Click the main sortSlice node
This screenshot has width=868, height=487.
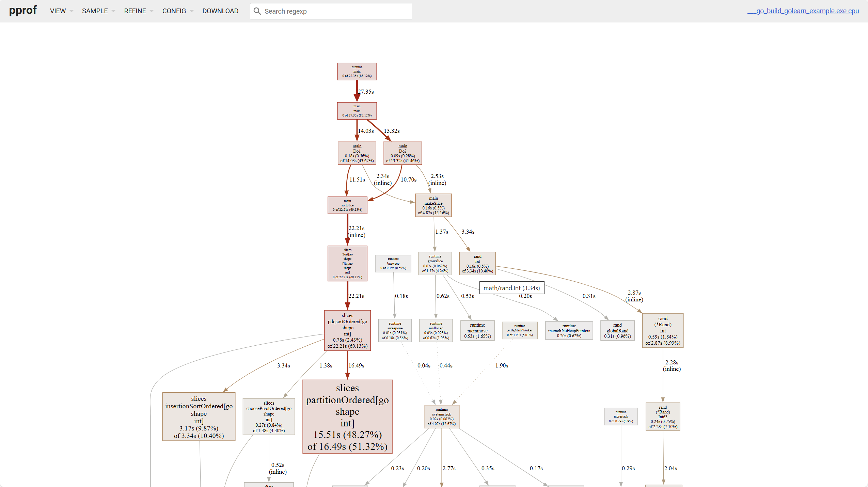347,205
